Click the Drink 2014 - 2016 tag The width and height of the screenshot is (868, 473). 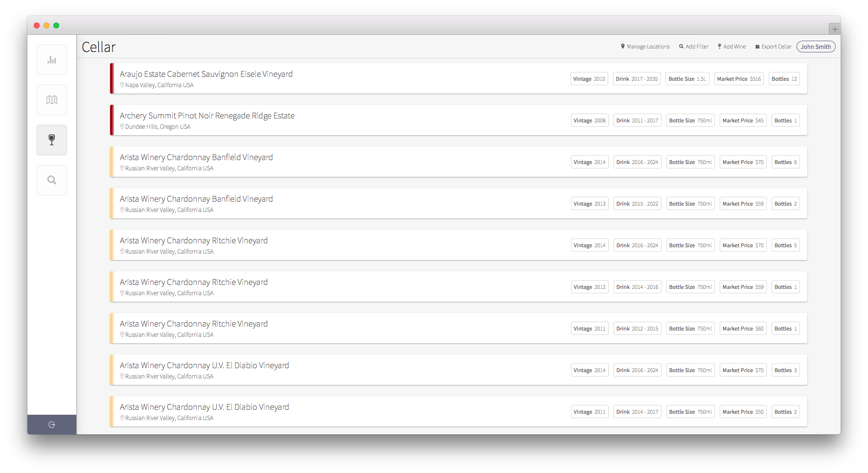pyautogui.click(x=638, y=287)
